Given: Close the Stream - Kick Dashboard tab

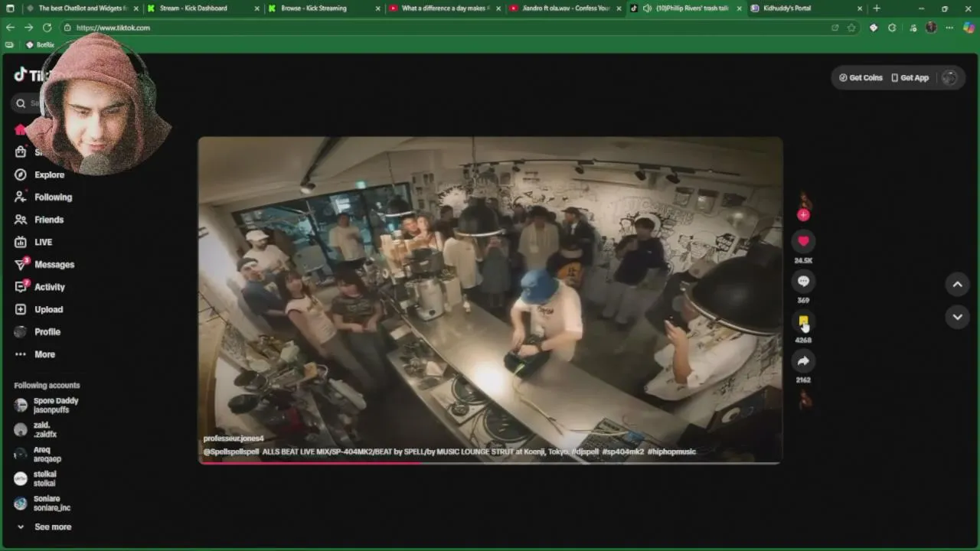Looking at the screenshot, I should click(256, 8).
